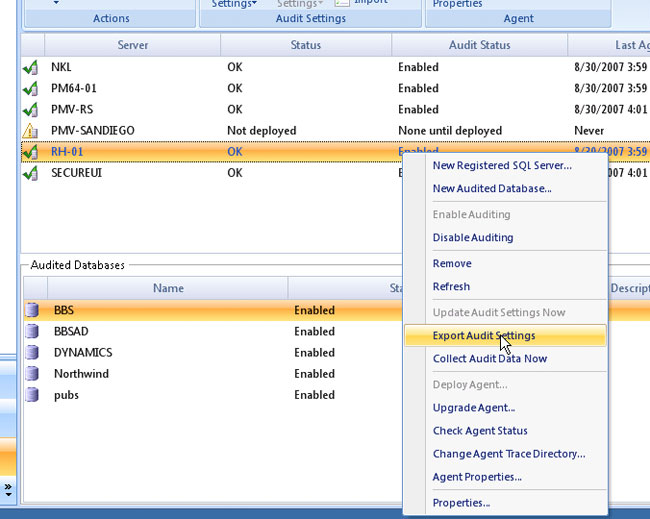The image size is (650, 519).
Task: Open the dropdown arrow above Actions group
Action: pos(56,2)
